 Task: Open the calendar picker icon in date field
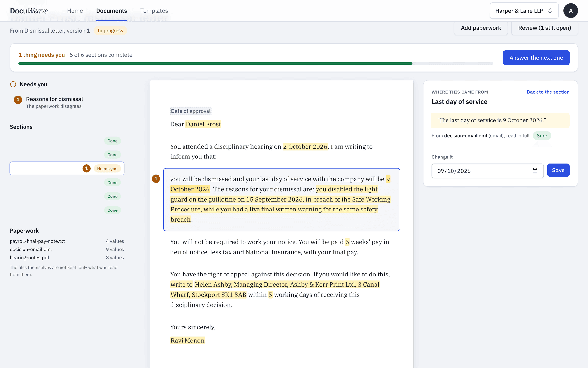click(535, 171)
